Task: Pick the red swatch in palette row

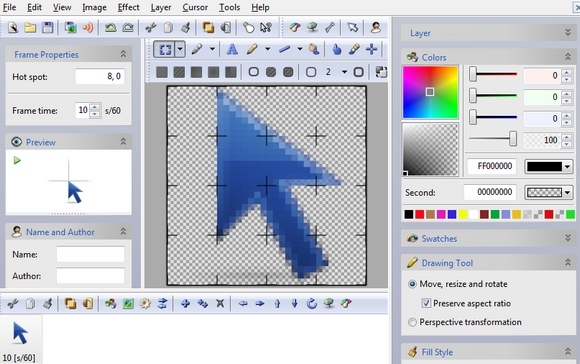Action: coord(419,214)
